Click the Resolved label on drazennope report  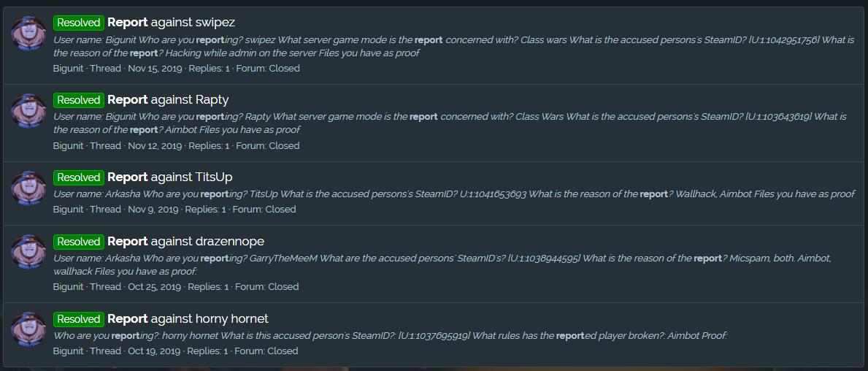point(79,242)
